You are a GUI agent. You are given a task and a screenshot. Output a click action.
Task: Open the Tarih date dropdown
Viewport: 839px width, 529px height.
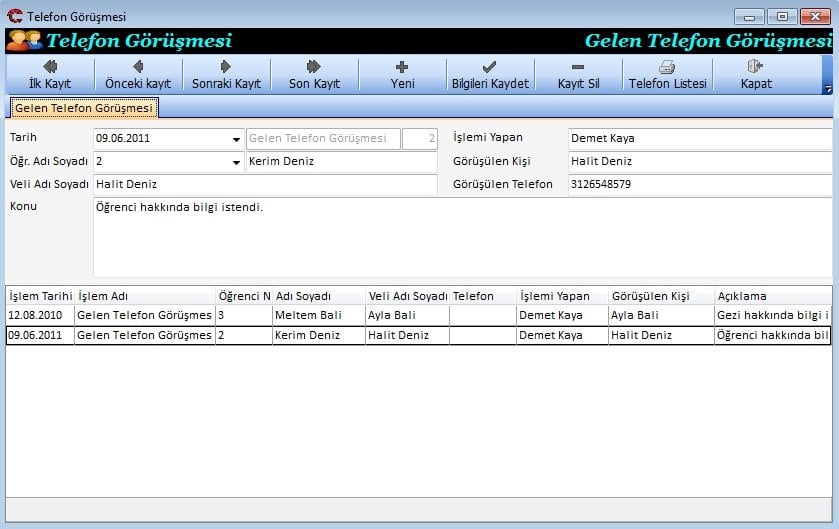(x=236, y=139)
